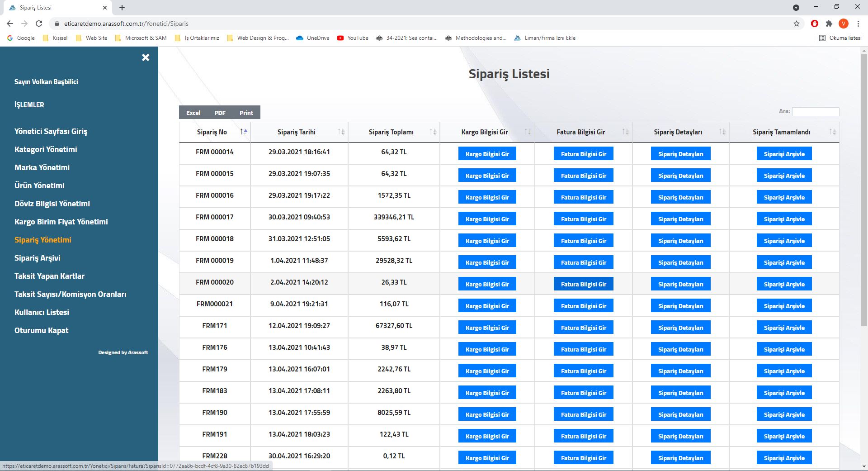868x471 pixels.
Task: Log out with Oturumu Kapat
Action: click(x=41, y=330)
